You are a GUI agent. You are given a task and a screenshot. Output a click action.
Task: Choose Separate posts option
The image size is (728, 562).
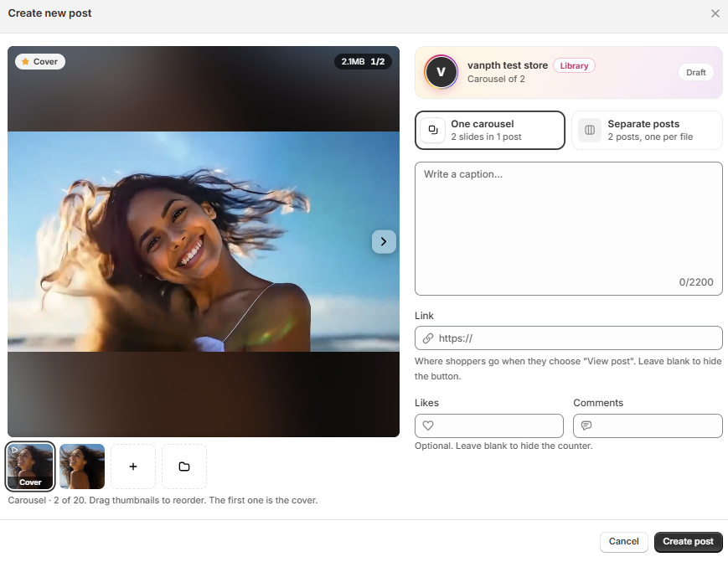[648, 130]
